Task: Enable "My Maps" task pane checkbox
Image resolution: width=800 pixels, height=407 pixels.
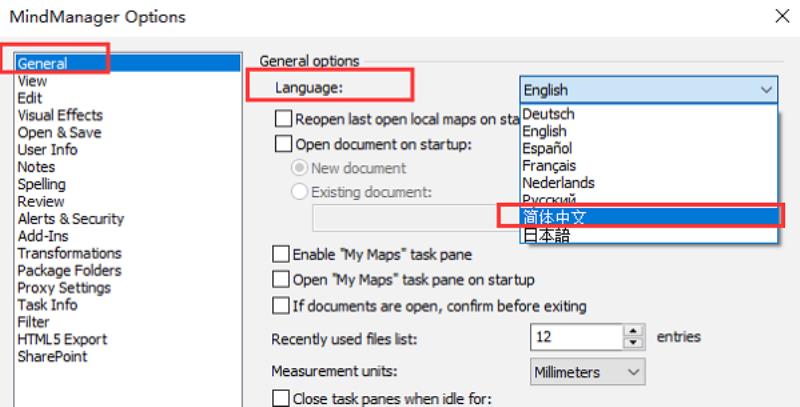Action: point(281,255)
